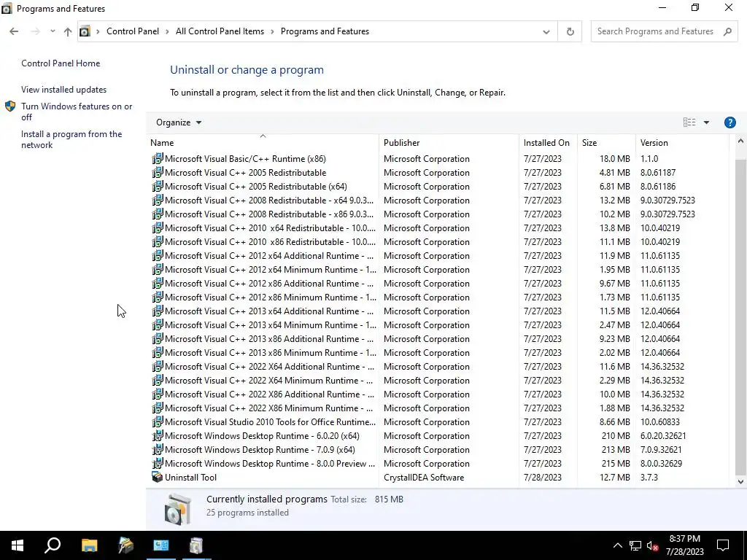Click icon for Windows Desktop Runtime 7.0.9
This screenshot has width=747, height=560.
tap(158, 449)
